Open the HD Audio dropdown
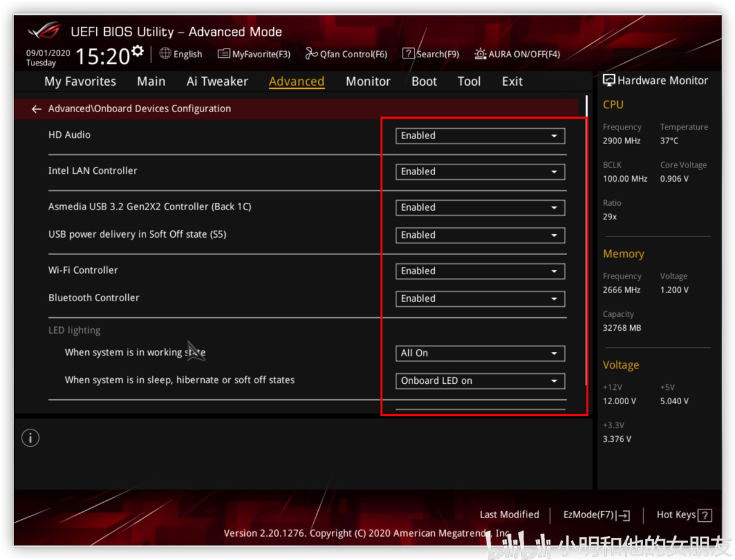The image size is (735, 560). (x=480, y=136)
